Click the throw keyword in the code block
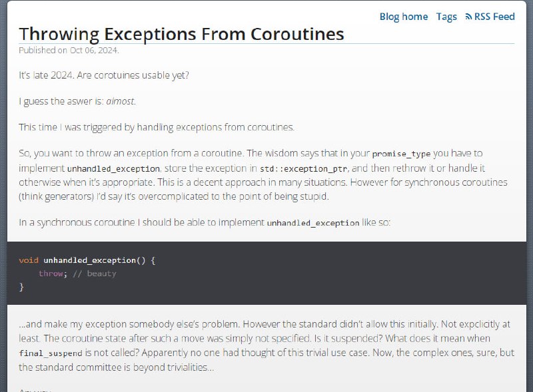 51,274
